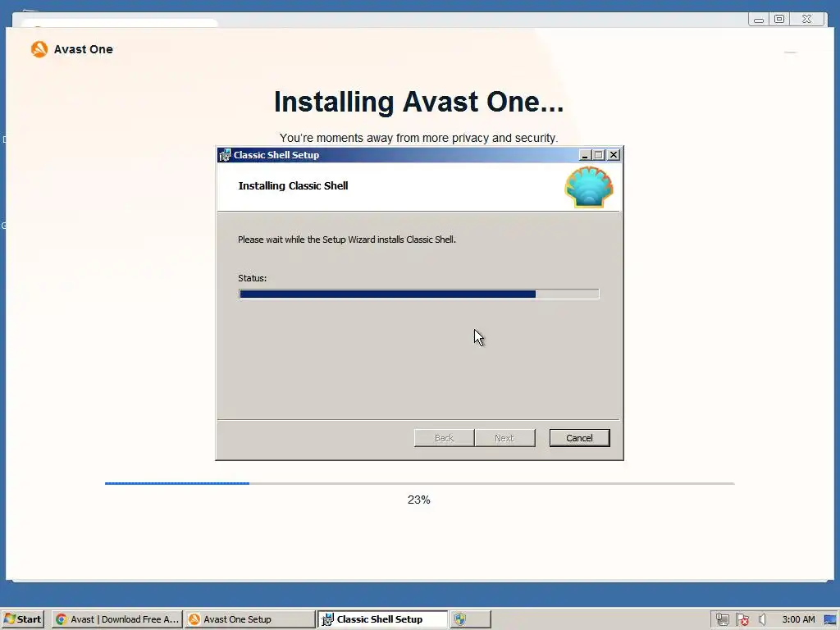Screen dimensions: 840x630
Task: Click the Avast One install progress bar
Action: [x=419, y=483]
